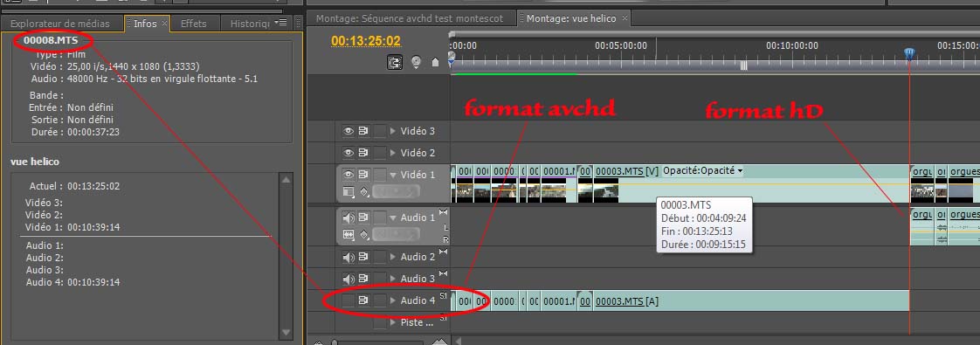Click the DVD marker icon
980x345 pixels.
click(x=416, y=62)
